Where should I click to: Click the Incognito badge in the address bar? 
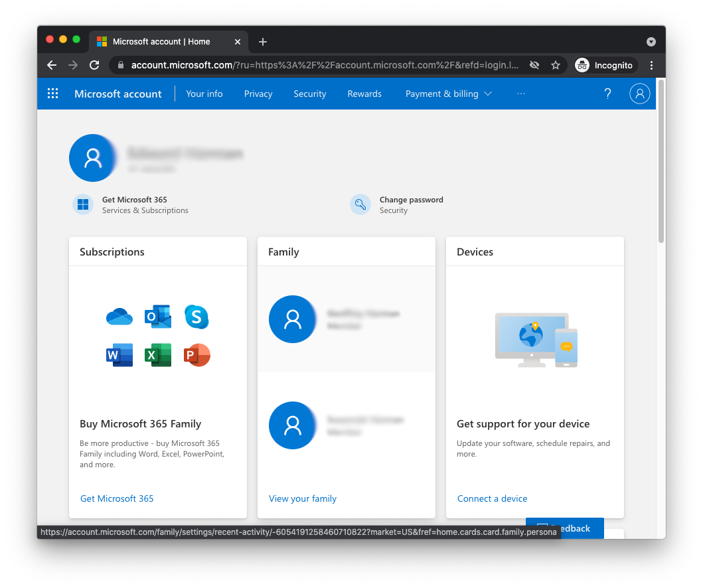tap(605, 65)
